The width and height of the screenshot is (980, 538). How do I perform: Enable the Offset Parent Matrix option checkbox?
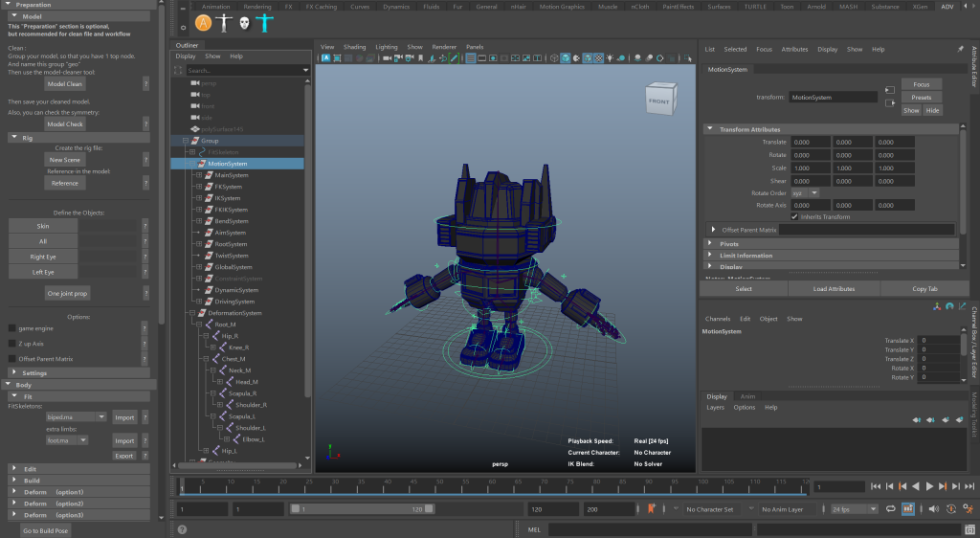[x=11, y=359]
